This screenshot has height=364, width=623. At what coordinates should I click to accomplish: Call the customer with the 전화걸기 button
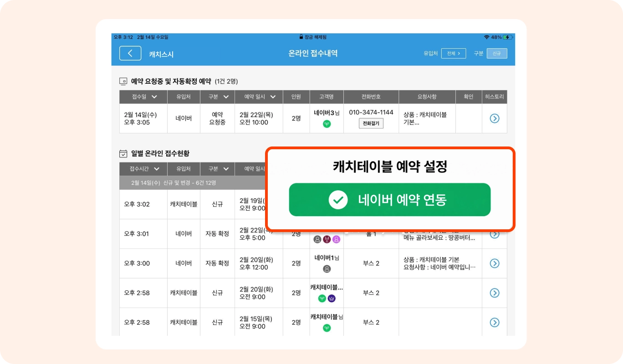pos(371,123)
